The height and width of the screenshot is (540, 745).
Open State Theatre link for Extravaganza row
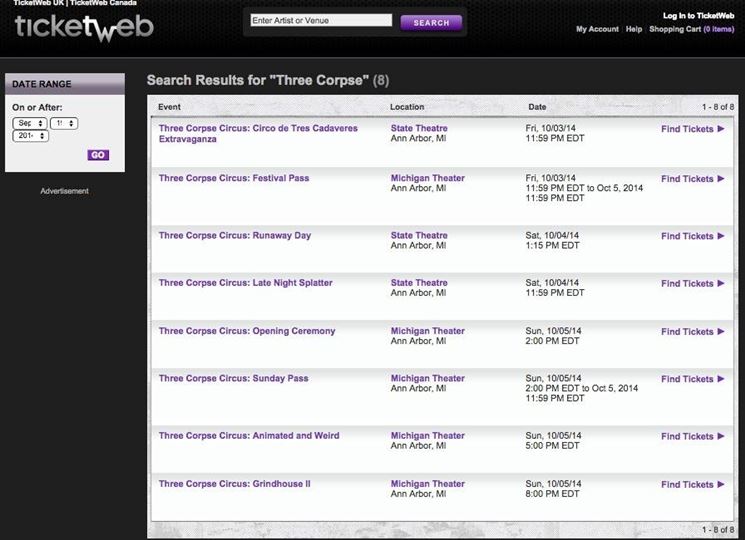point(419,128)
